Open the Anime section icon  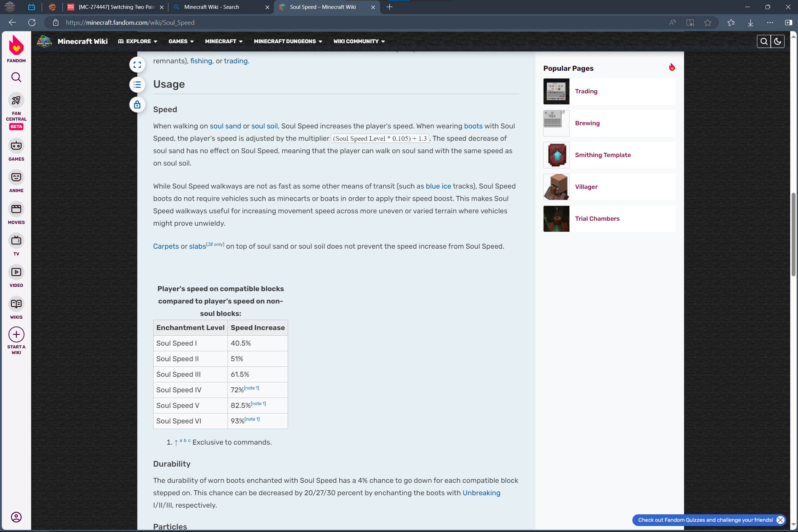pos(16,177)
